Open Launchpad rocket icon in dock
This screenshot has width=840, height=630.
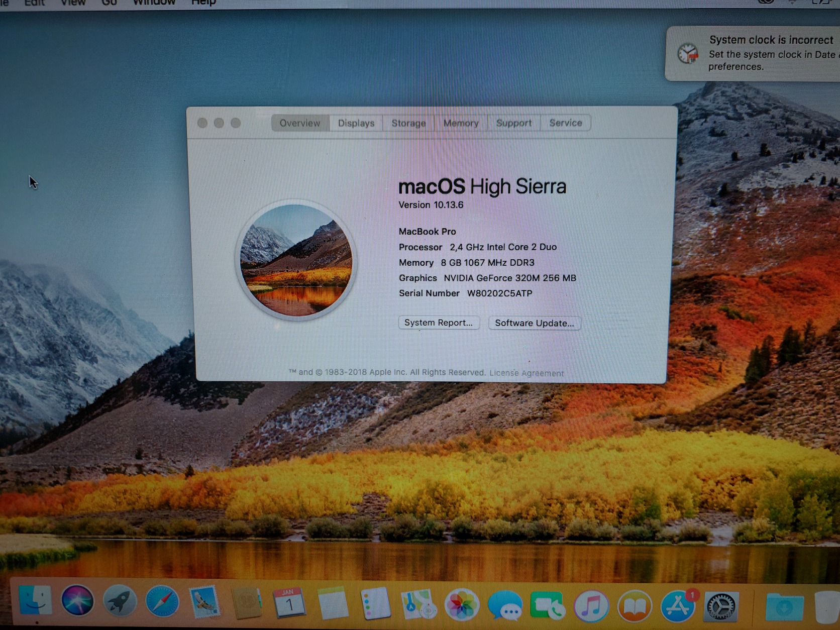pyautogui.click(x=120, y=602)
